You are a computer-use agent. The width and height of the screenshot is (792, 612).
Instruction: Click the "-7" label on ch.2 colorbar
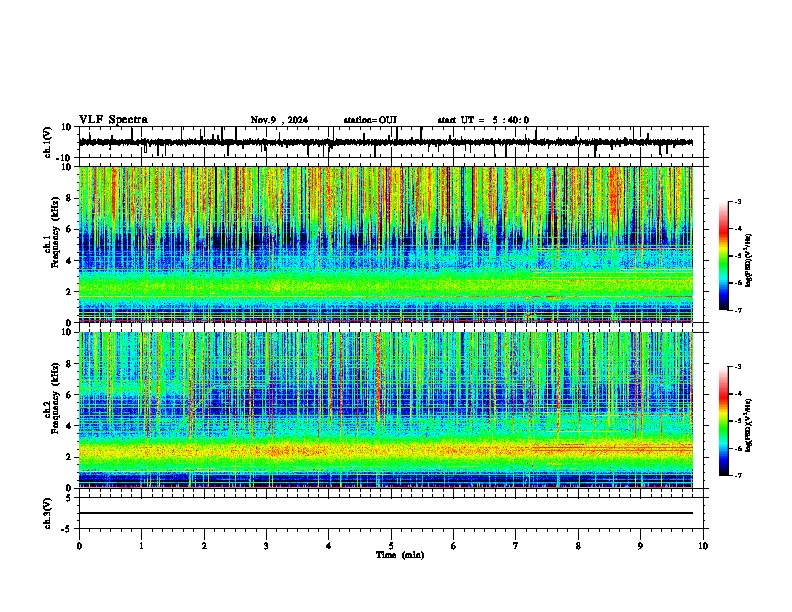click(737, 476)
